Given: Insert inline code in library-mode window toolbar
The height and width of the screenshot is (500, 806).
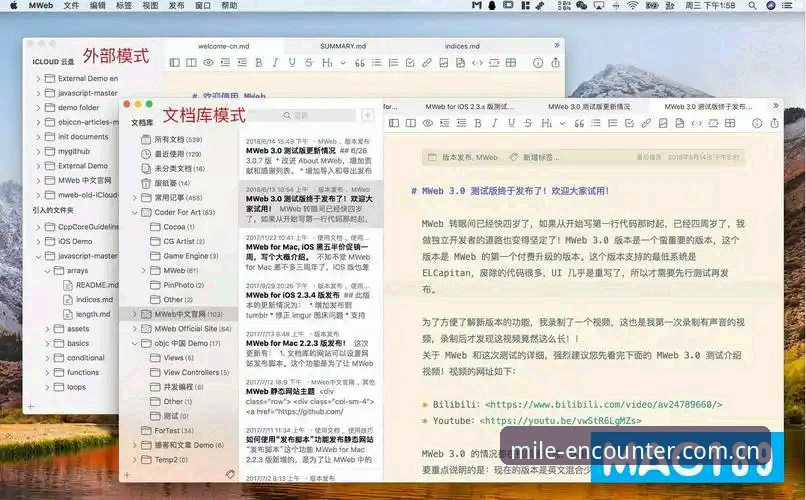Looking at the screenshot, I should click(x=697, y=123).
